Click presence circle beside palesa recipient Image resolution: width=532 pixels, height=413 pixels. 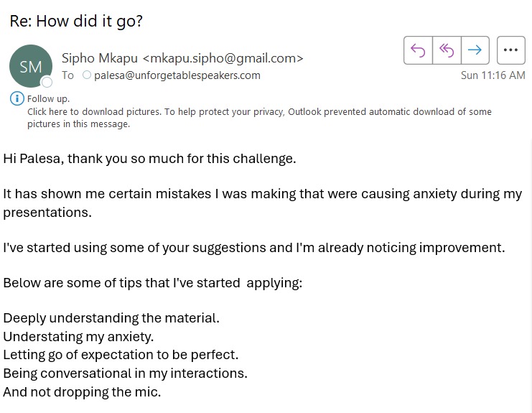coord(87,75)
